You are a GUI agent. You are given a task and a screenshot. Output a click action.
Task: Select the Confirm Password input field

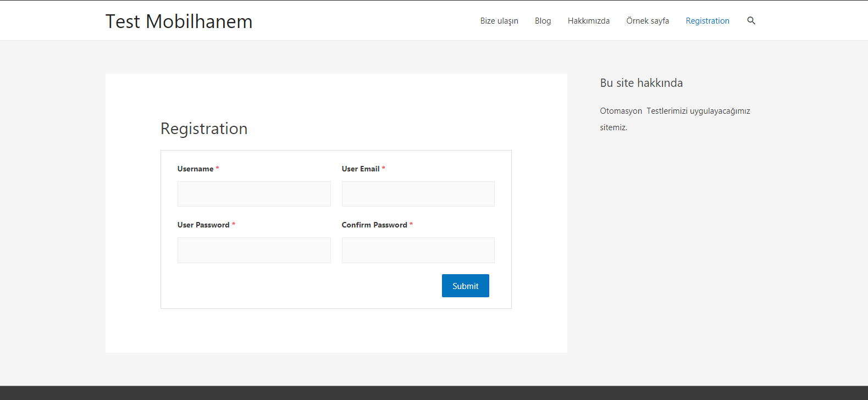418,250
